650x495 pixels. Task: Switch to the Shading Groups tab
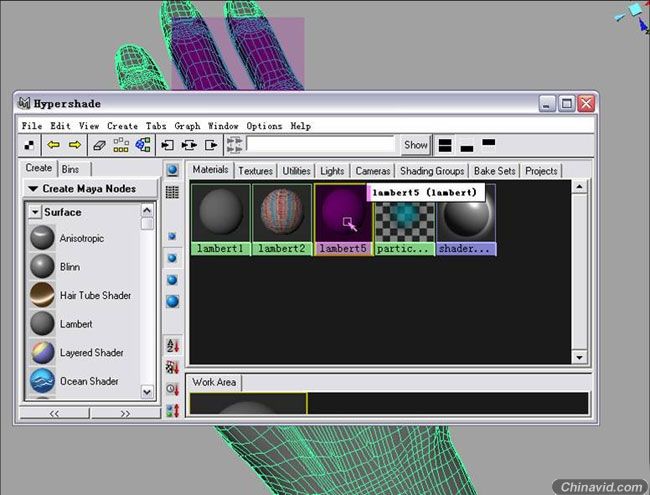click(432, 171)
